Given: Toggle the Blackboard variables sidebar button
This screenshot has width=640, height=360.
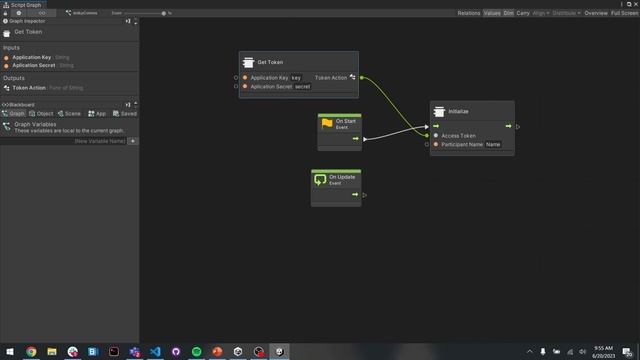Looking at the screenshot, I should coord(42,13).
